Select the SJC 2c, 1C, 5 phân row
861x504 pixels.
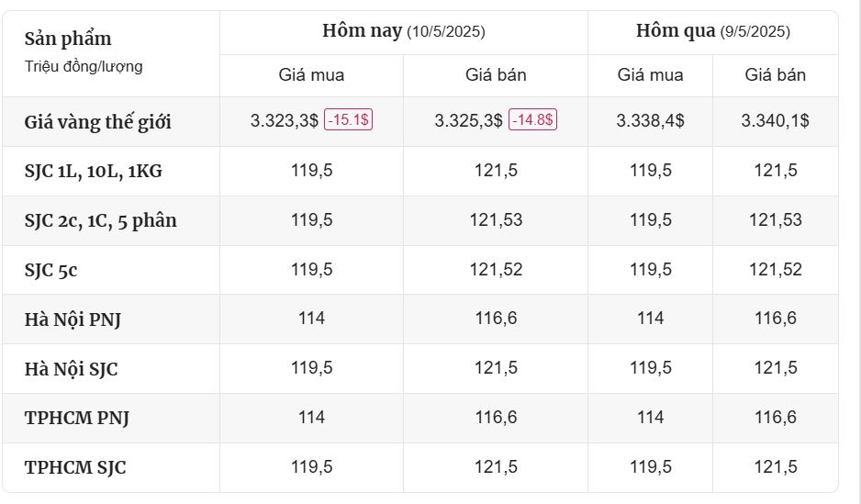coord(420,220)
